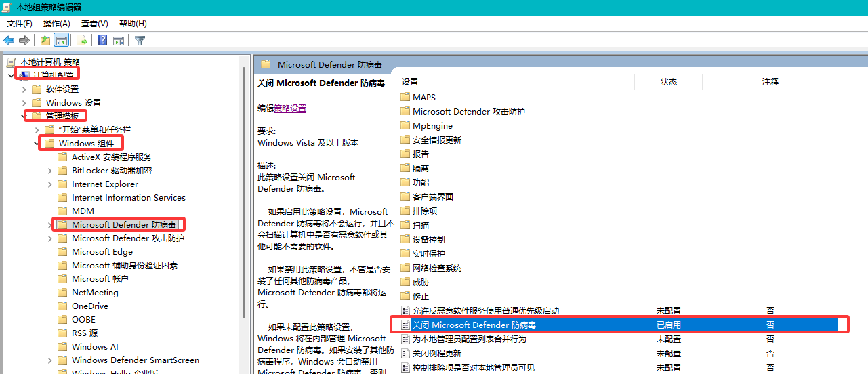Expand the Internet Explorer tree node

click(x=50, y=184)
